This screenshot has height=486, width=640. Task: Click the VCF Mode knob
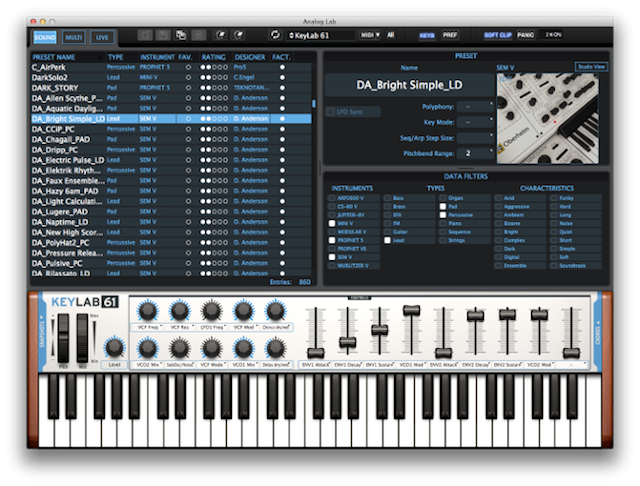coord(211,348)
